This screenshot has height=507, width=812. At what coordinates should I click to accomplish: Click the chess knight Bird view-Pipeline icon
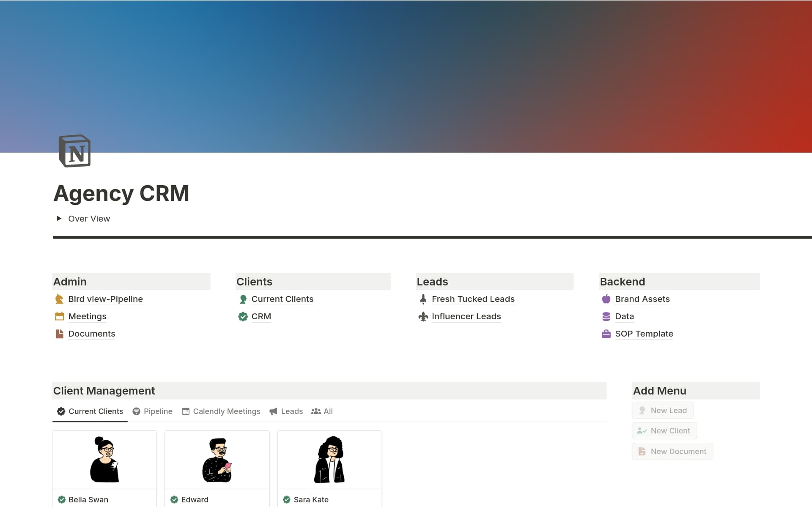(59, 299)
